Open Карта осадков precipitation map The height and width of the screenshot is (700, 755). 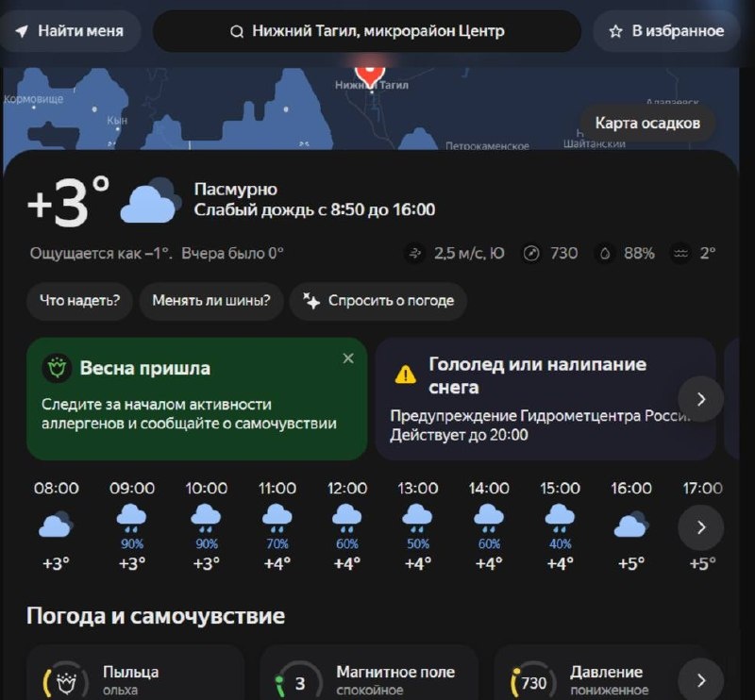pos(647,124)
